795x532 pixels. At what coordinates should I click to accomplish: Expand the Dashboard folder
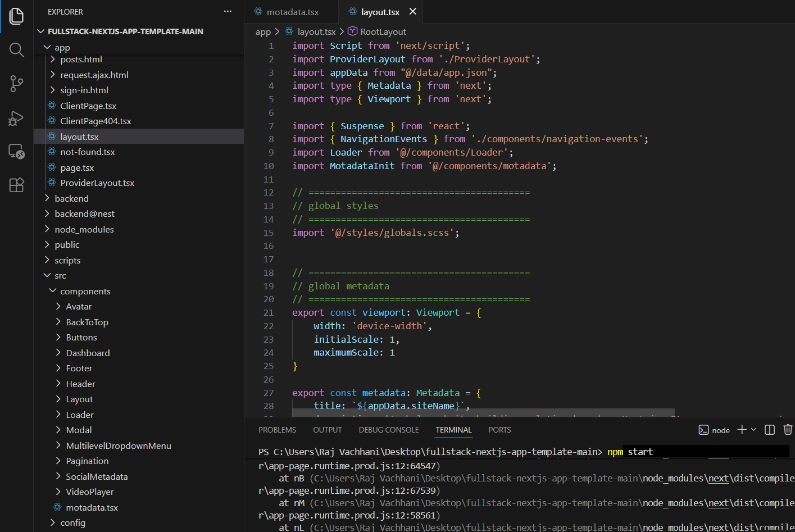[x=58, y=353]
